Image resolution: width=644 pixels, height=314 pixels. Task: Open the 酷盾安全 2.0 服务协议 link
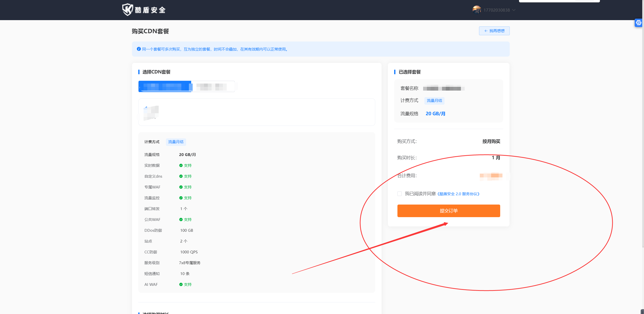(x=458, y=194)
